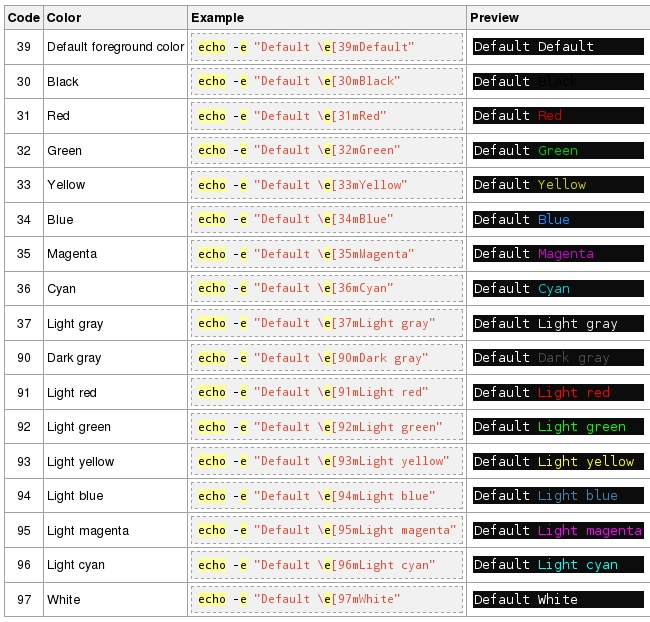Click the 'Default Yellow' terminal preview

558,185
